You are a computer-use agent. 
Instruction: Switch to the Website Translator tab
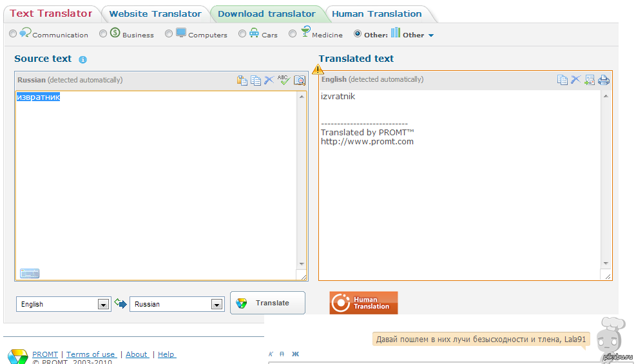(155, 14)
